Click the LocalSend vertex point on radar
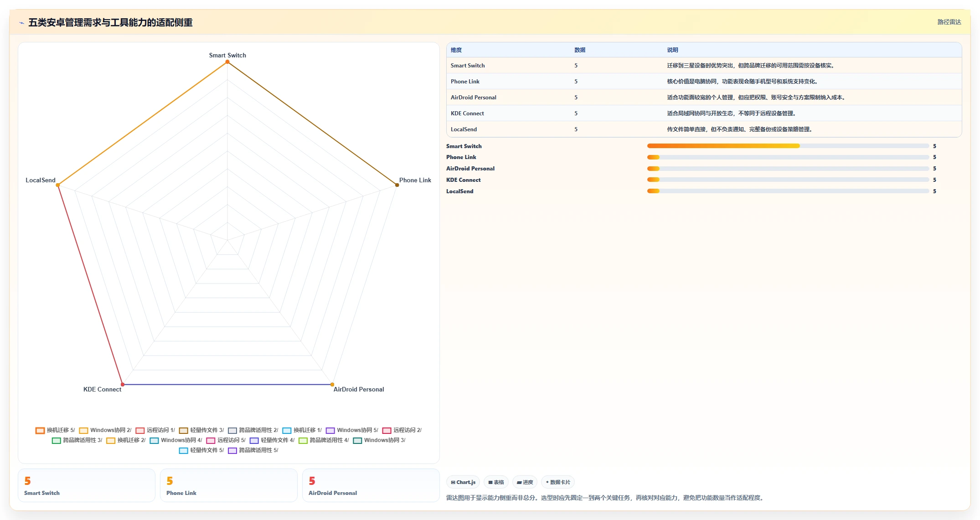This screenshot has height=520, width=980. [x=58, y=185]
